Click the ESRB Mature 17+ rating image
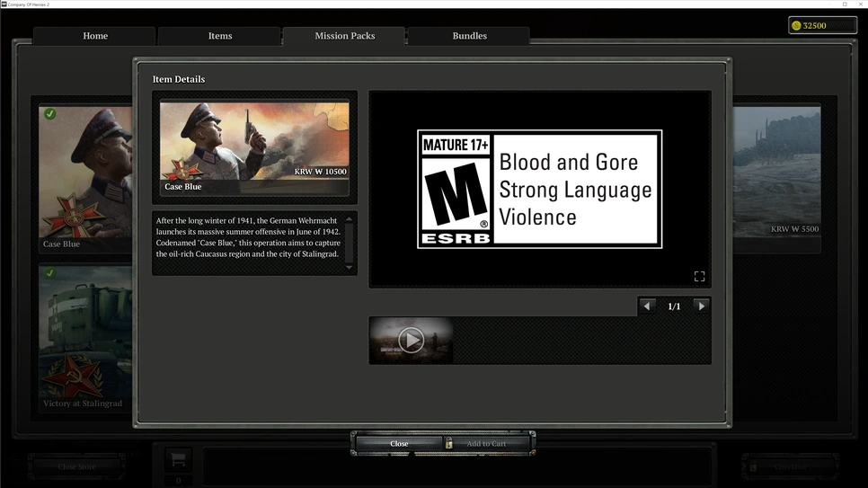This screenshot has height=488, width=868. pyautogui.click(x=540, y=189)
